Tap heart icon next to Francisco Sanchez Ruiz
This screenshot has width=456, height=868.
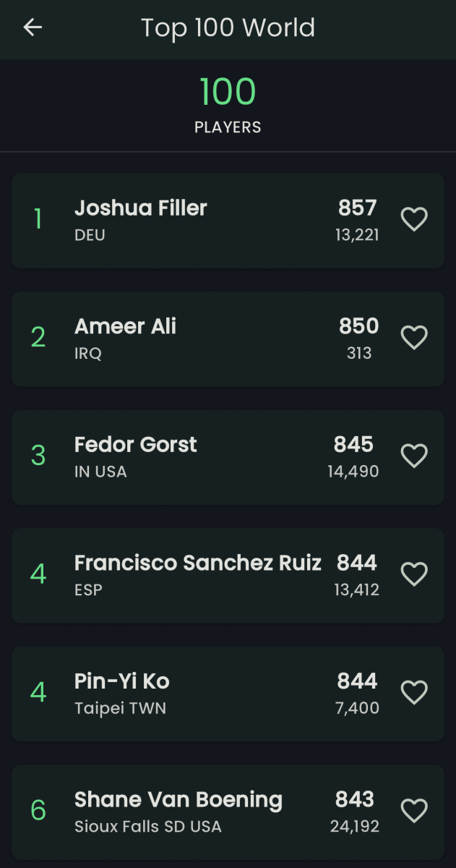point(414,574)
